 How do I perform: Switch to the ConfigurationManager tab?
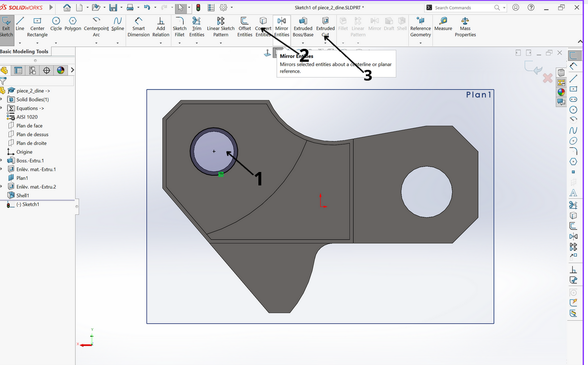[x=32, y=70]
